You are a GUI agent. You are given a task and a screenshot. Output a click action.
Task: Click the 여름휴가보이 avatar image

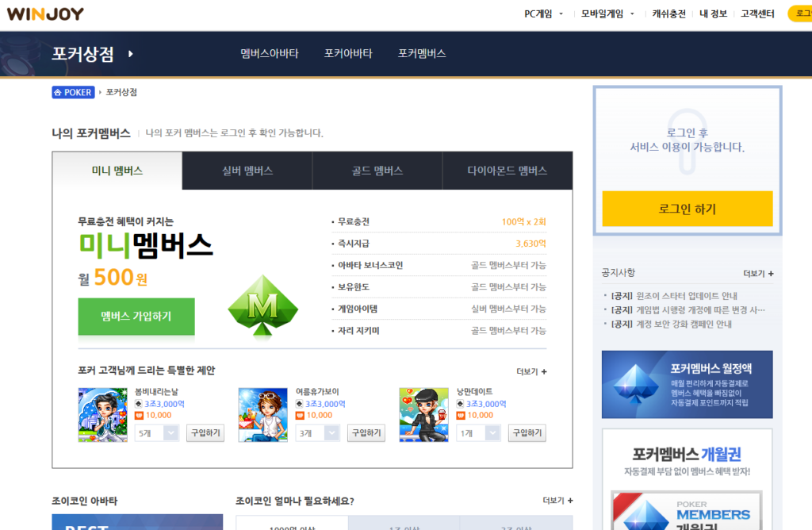262,414
